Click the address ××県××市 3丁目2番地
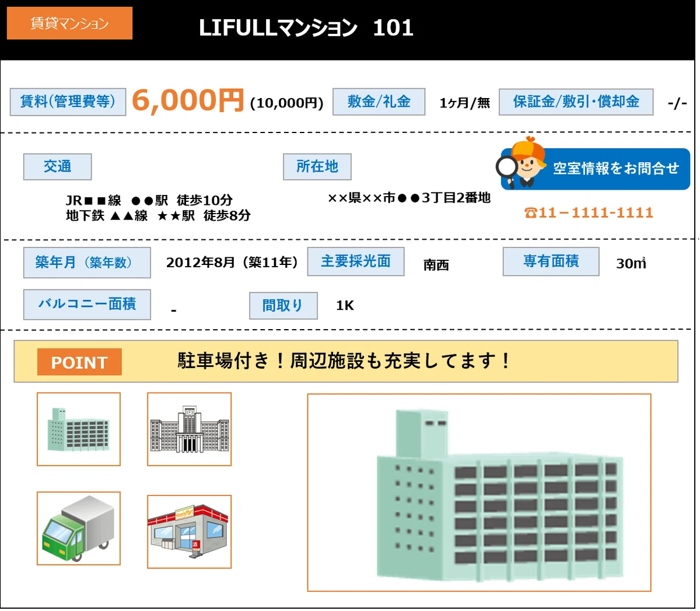 [409, 198]
